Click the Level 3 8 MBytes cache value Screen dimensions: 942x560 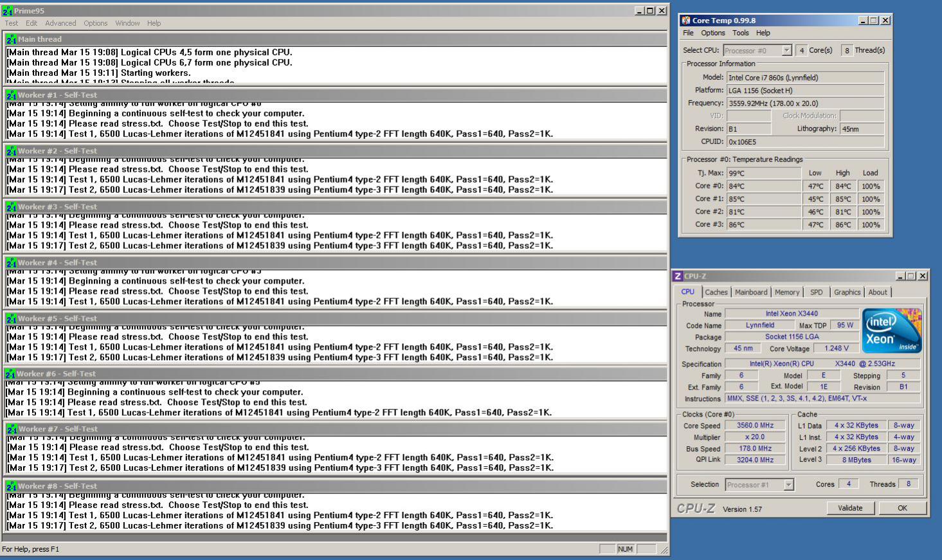click(856, 460)
